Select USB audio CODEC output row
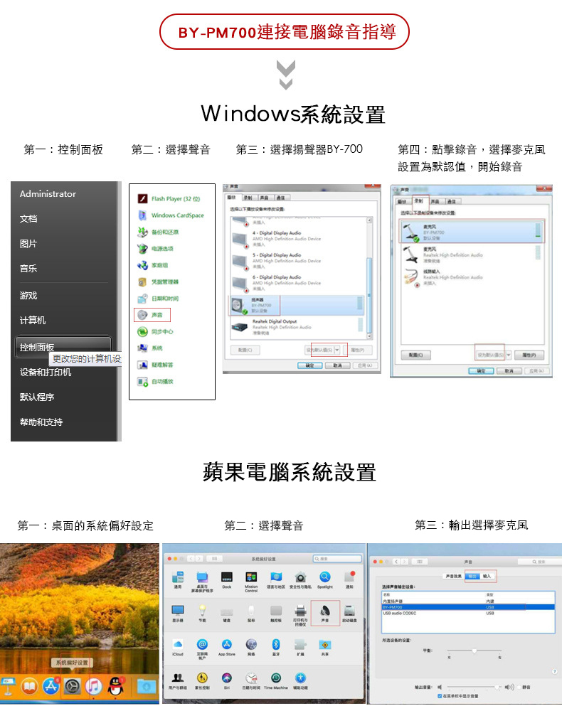 click(468, 614)
